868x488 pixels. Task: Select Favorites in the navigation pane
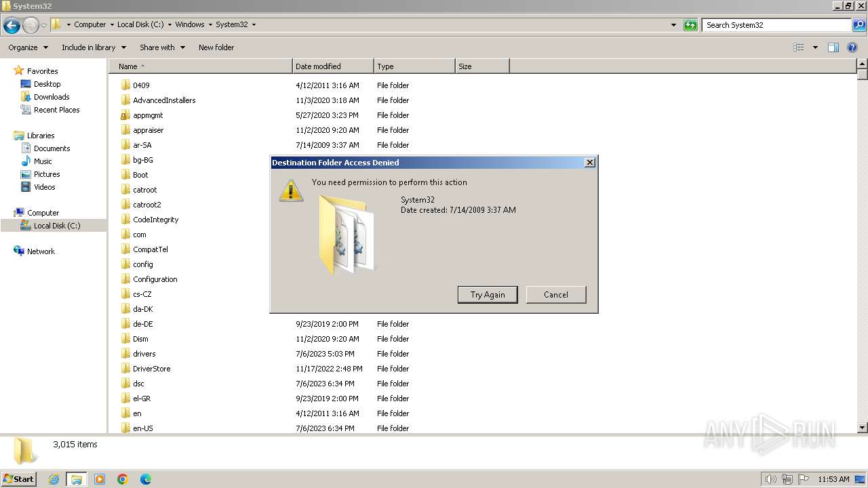point(42,71)
